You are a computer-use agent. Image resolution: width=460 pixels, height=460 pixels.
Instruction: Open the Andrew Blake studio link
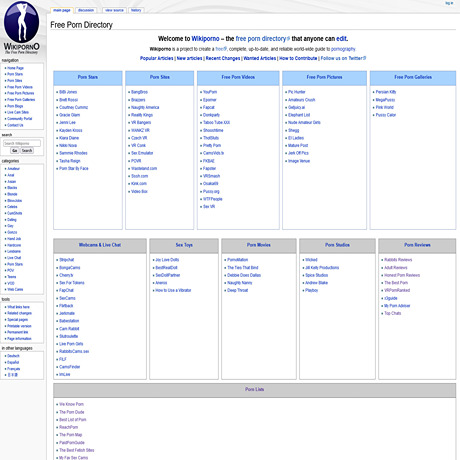[x=316, y=283]
